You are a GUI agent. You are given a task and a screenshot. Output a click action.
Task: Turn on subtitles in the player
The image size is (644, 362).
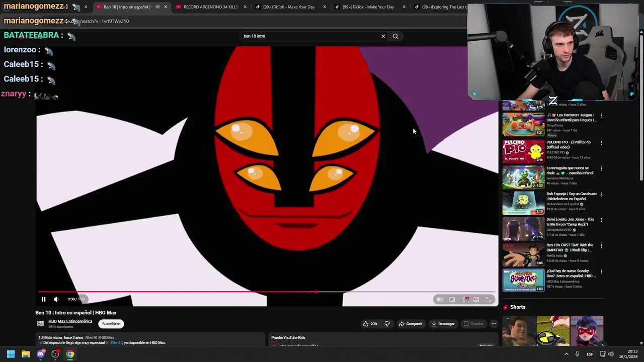(x=452, y=300)
